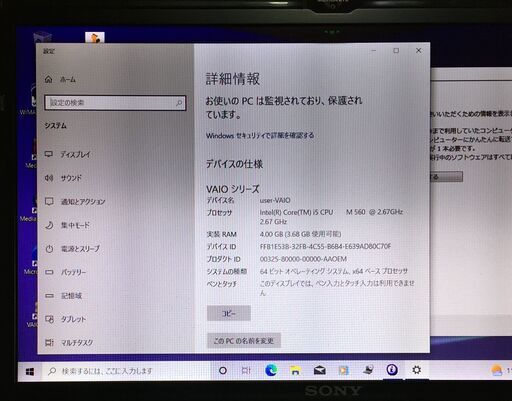This screenshot has height=401, width=512.
Task: Click the taskbar search box
Action: tap(127, 371)
